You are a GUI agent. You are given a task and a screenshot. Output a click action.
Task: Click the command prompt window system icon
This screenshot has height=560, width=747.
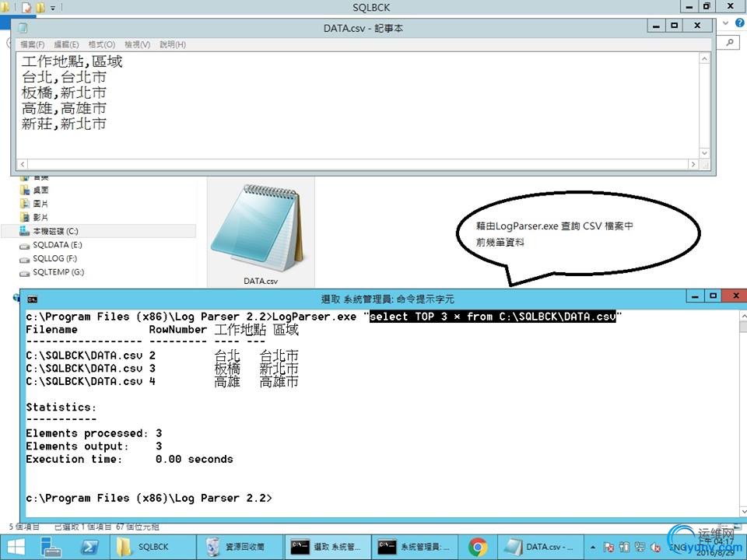point(32,299)
